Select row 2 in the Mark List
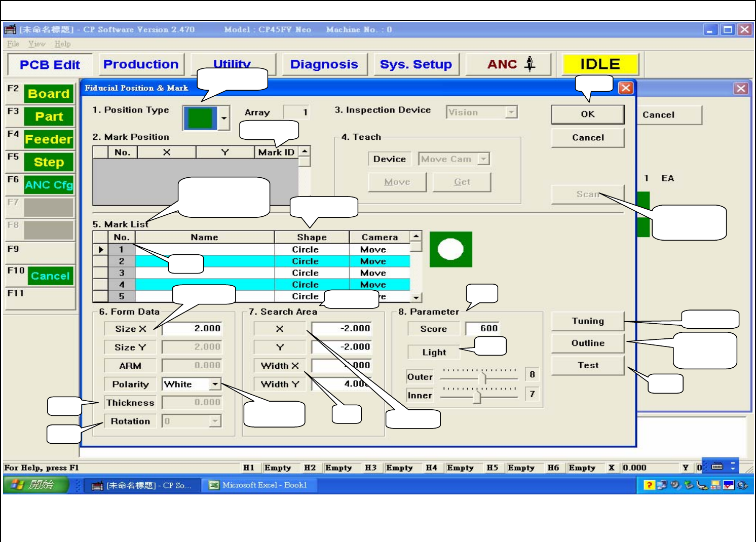 coord(204,261)
